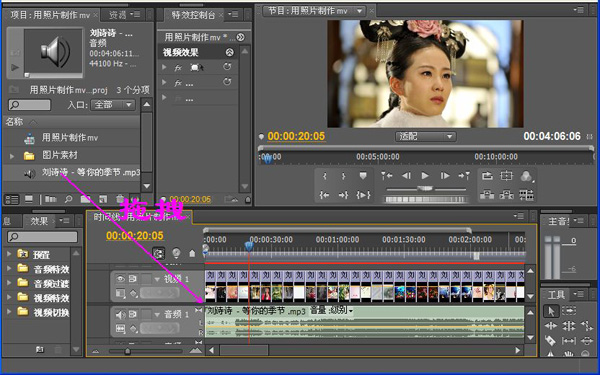Screen dimensions: 600x375
Task: Select the Ripple Edit tool
Action: coord(551,326)
